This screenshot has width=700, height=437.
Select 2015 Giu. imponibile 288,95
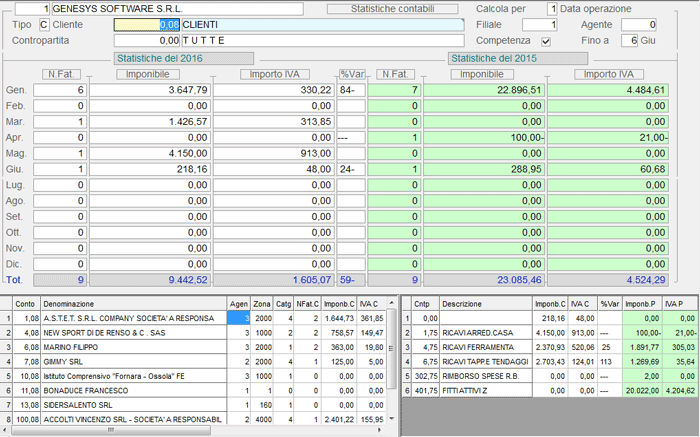[x=484, y=169]
